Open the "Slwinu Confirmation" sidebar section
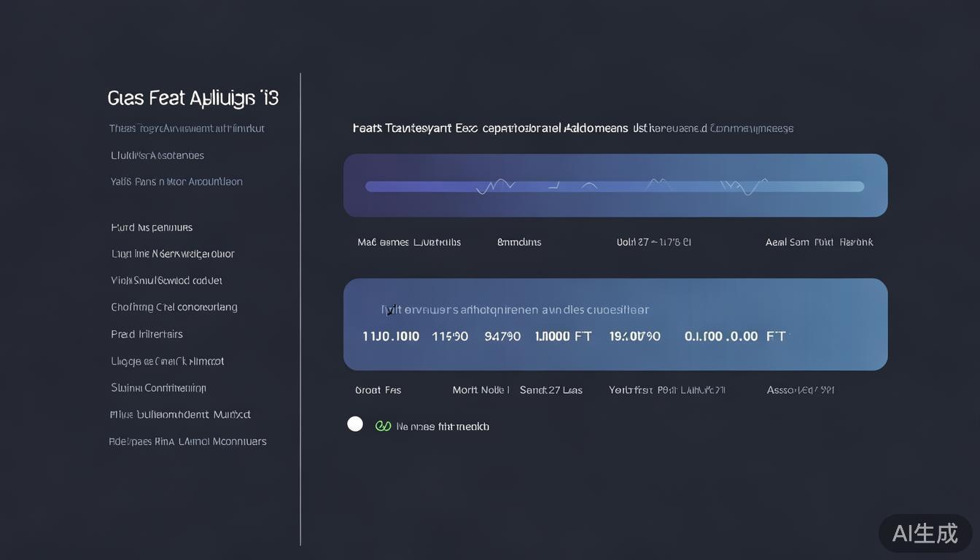 pyautogui.click(x=158, y=387)
